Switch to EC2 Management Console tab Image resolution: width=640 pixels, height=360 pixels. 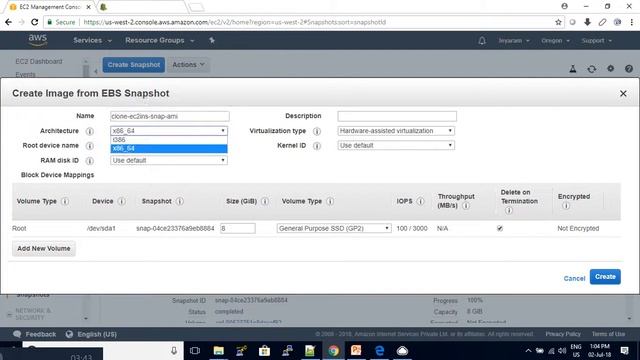[49, 7]
